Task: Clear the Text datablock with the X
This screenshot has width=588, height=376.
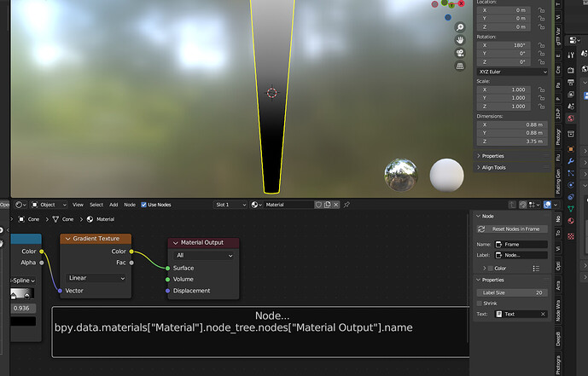Action: pos(543,315)
